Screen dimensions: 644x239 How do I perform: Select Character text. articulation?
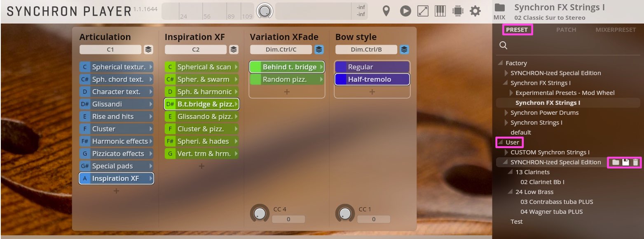tap(116, 92)
